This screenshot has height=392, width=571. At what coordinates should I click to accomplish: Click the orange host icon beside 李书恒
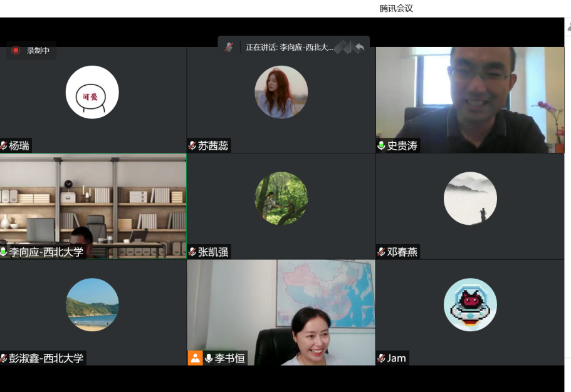tap(195, 358)
